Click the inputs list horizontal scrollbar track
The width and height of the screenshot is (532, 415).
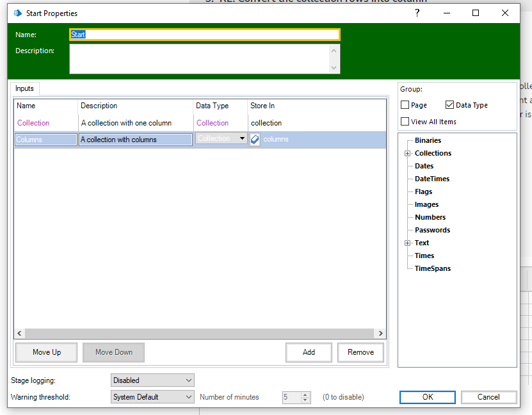(x=200, y=333)
